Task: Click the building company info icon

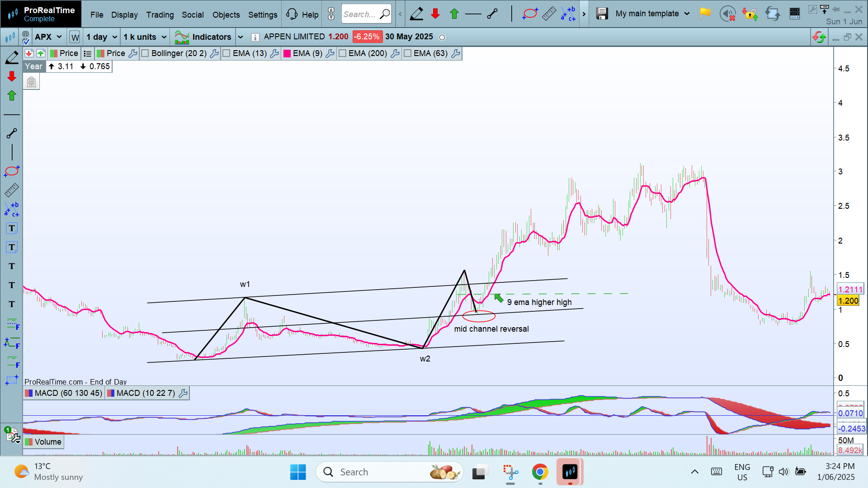Action: [31, 82]
